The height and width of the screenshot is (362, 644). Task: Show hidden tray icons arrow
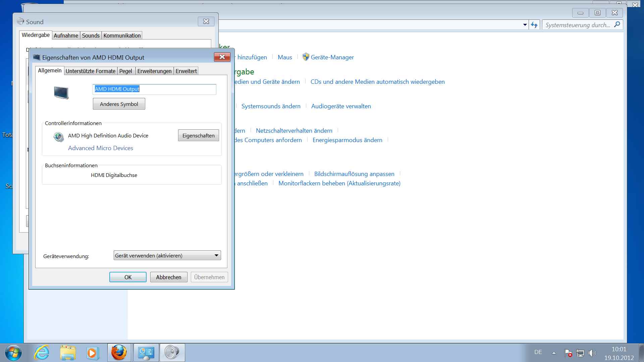coord(554,353)
